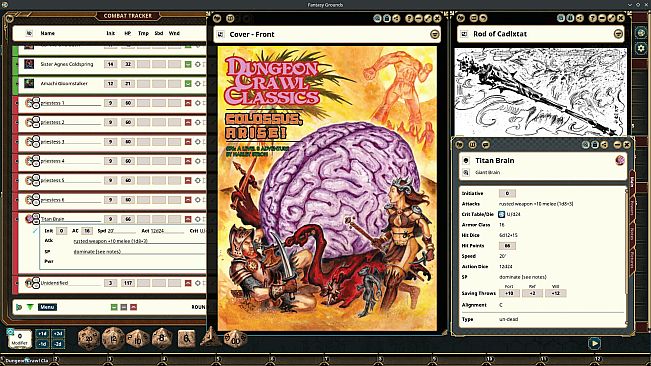Click the -1d dice chain button
This screenshot has width=651, height=366.
(x=42, y=344)
